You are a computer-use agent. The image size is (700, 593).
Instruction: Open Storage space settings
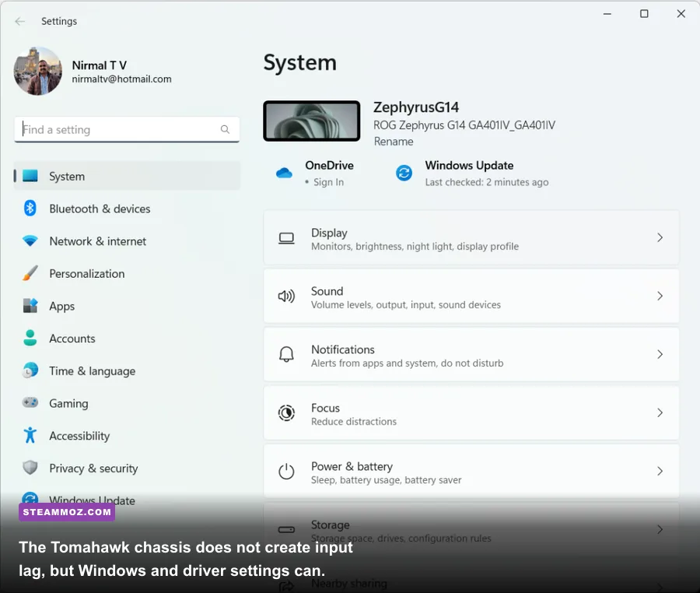[471, 530]
